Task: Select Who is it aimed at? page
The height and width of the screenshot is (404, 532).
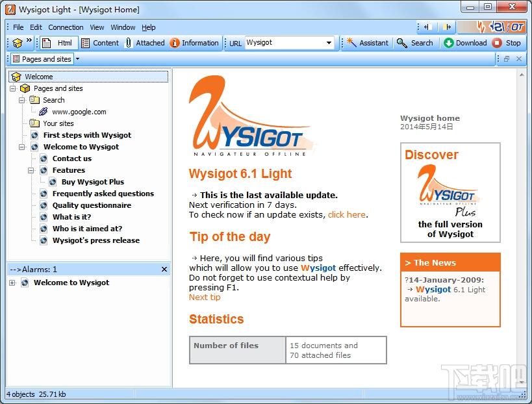Action: click(x=87, y=229)
